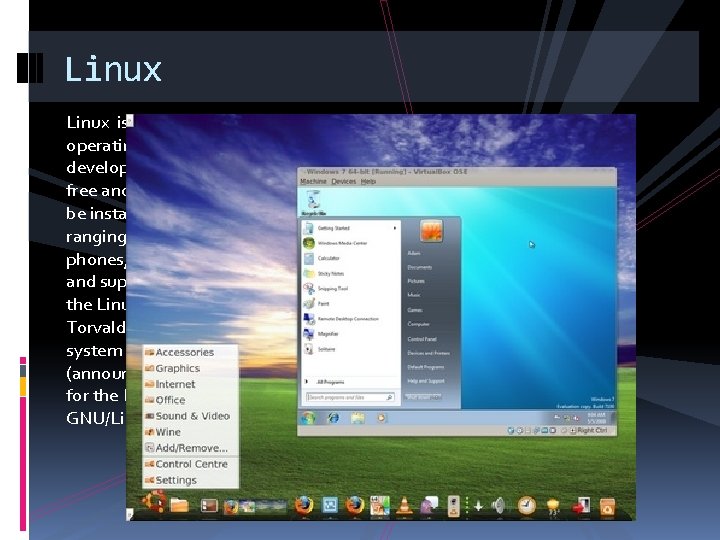Open Computer from the Start menu
Image resolution: width=720 pixels, height=540 pixels.
(x=418, y=324)
